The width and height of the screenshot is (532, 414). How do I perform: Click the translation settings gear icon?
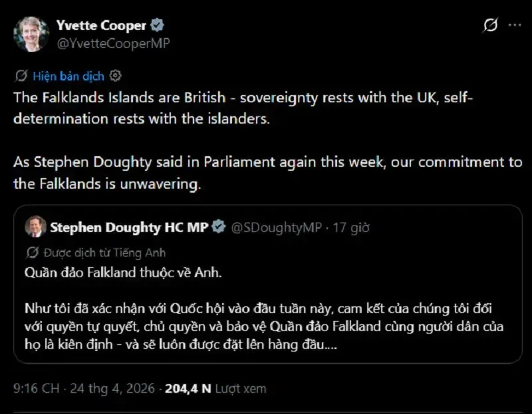(115, 76)
